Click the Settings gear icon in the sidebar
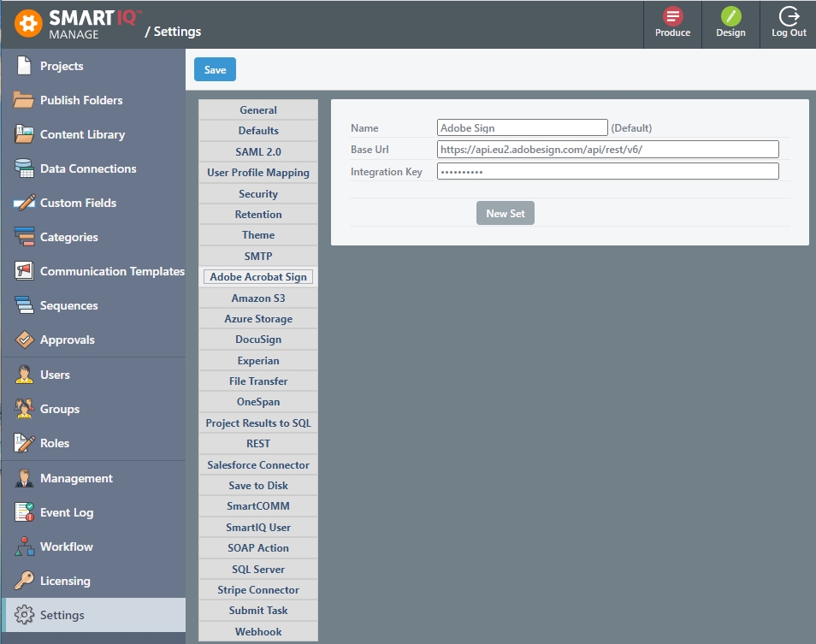The image size is (816, 644). [x=24, y=615]
